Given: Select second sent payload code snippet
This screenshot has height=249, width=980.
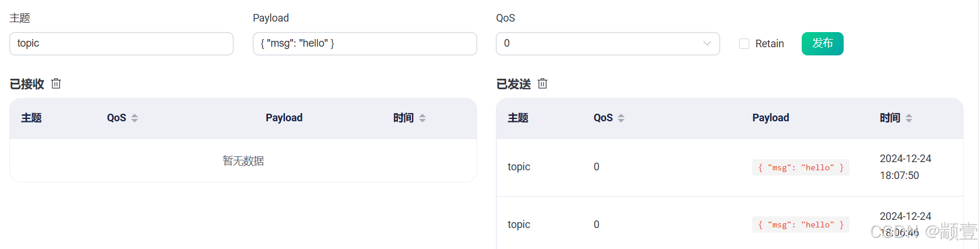Looking at the screenshot, I should [x=801, y=225].
